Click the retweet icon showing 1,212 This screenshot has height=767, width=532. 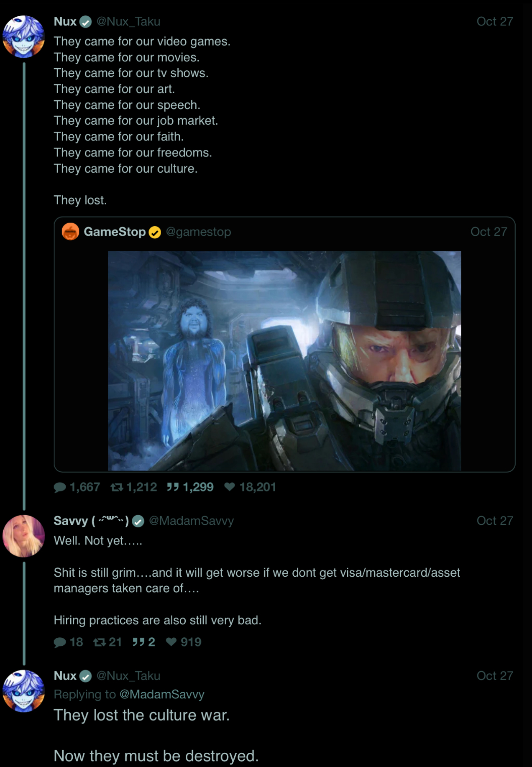[x=117, y=487]
